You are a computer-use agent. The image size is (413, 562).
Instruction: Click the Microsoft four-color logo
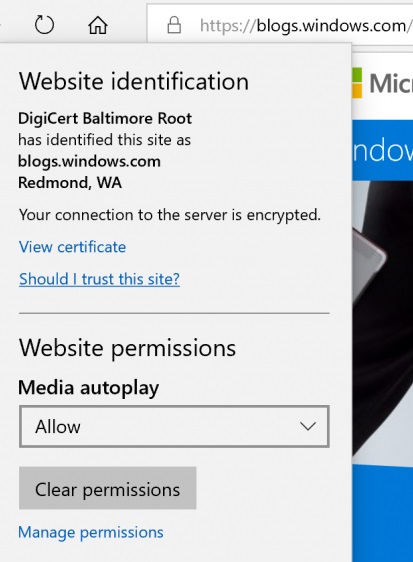[357, 82]
